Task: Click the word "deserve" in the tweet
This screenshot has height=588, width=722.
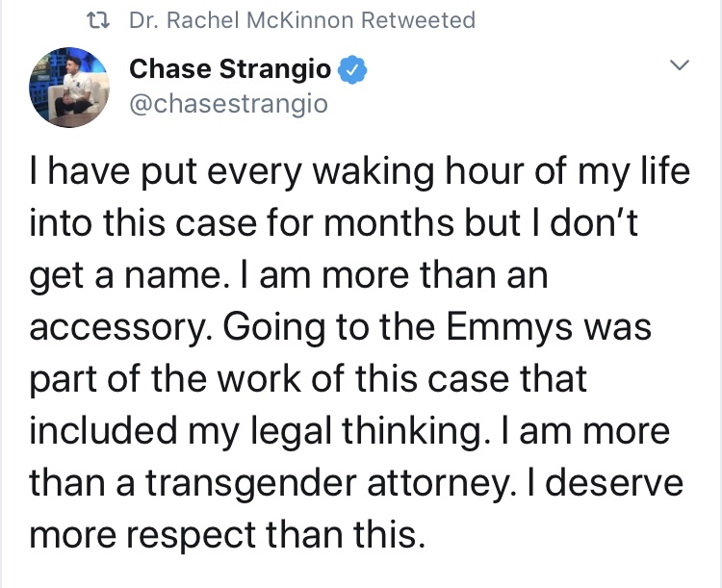Action: (x=616, y=482)
